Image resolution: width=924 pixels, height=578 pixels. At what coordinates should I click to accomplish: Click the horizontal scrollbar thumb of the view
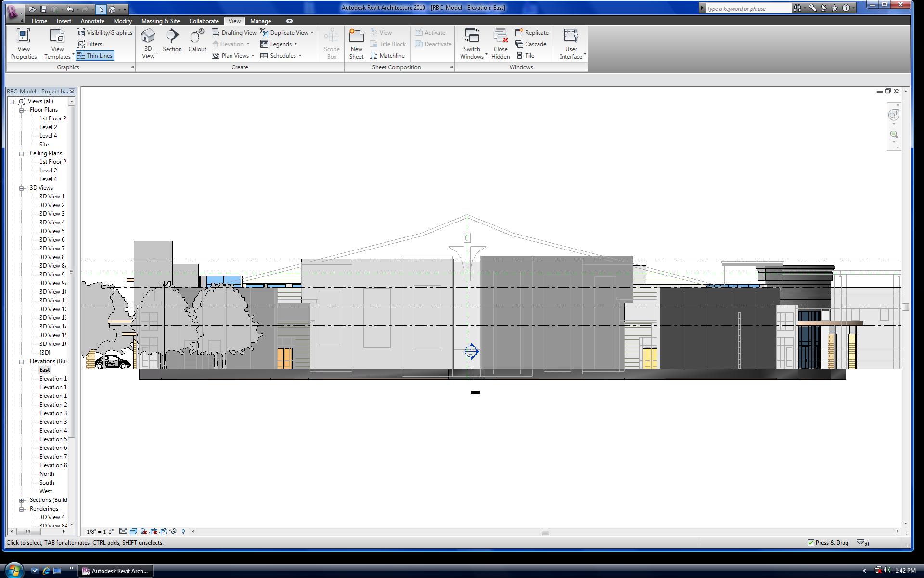[x=545, y=531]
